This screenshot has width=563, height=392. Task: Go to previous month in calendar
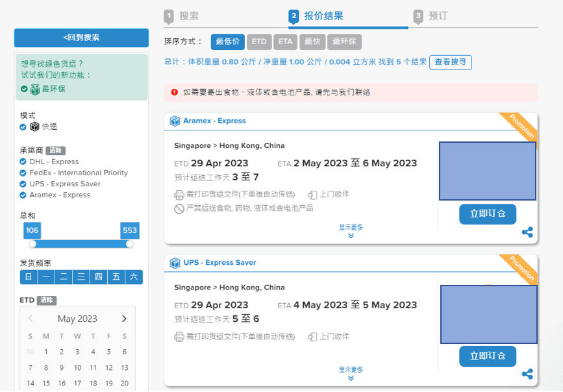pos(31,319)
